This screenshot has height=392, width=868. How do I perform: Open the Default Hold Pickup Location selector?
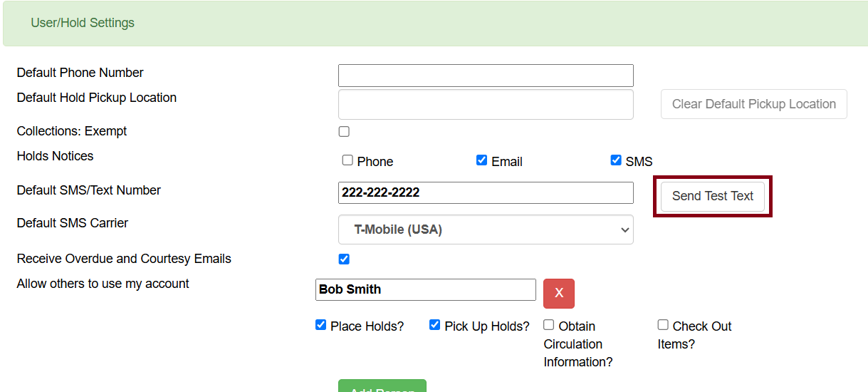coord(486,104)
